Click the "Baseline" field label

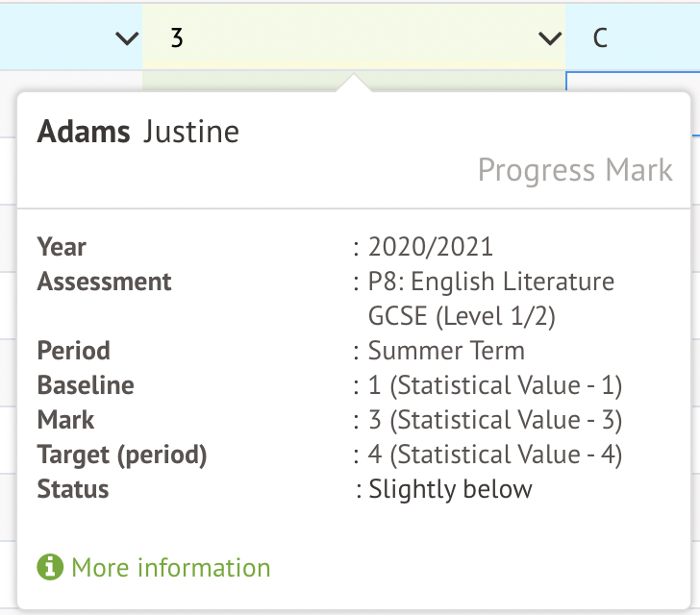86,385
